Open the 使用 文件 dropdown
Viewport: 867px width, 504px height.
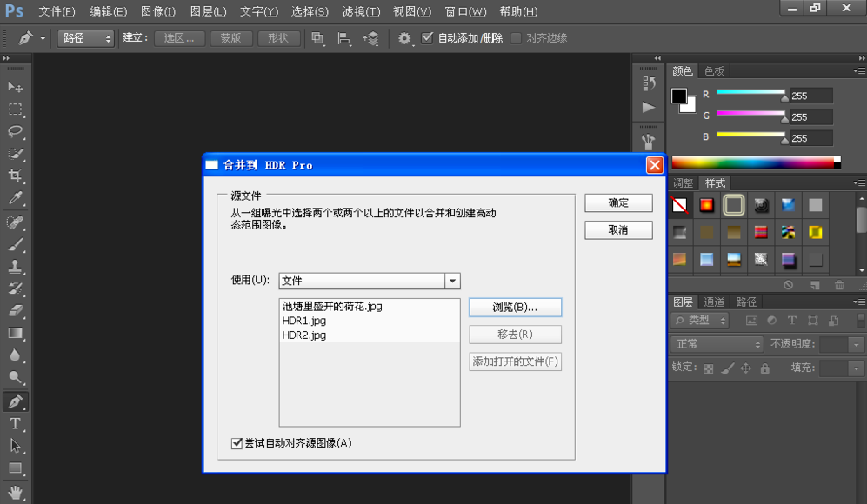click(451, 281)
